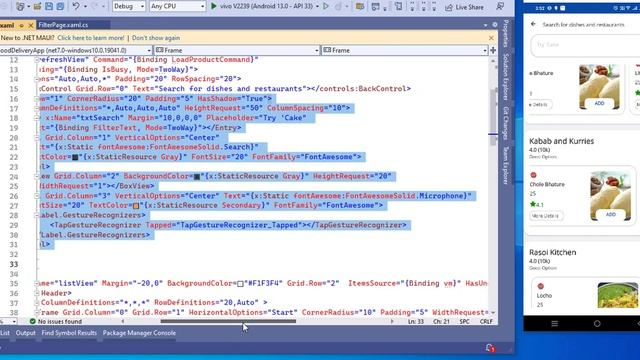Image resolution: width=640 pixels, height=360 pixels.
Task: Click 'Don't show again' link
Action: pos(156,38)
